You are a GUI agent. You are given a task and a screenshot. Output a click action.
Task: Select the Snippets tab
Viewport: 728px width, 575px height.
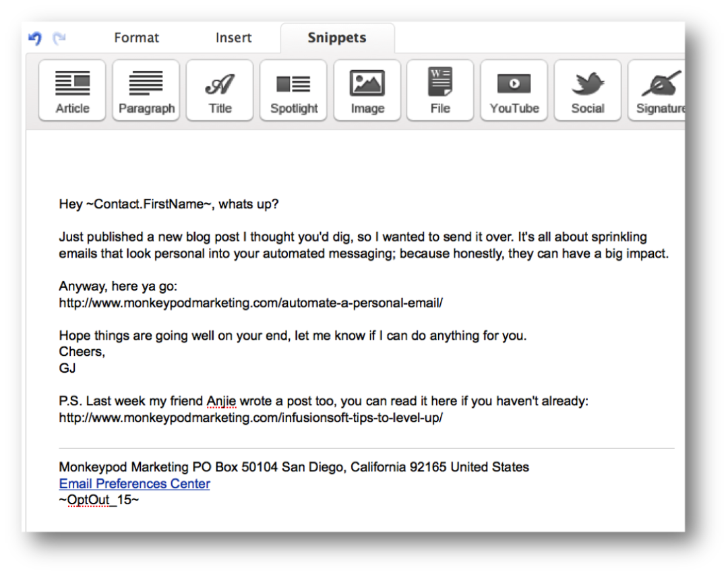pyautogui.click(x=337, y=38)
